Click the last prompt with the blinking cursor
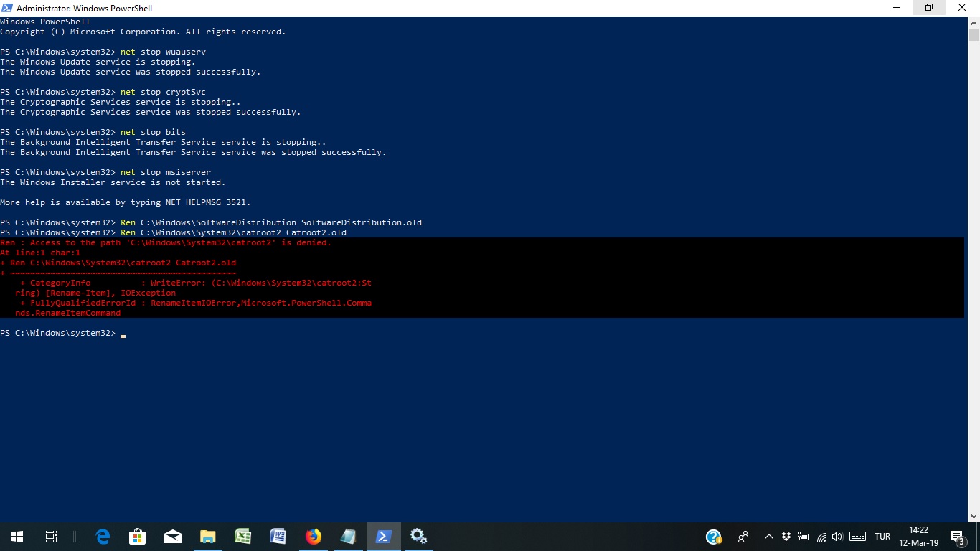The height and width of the screenshot is (551, 980). (x=63, y=333)
